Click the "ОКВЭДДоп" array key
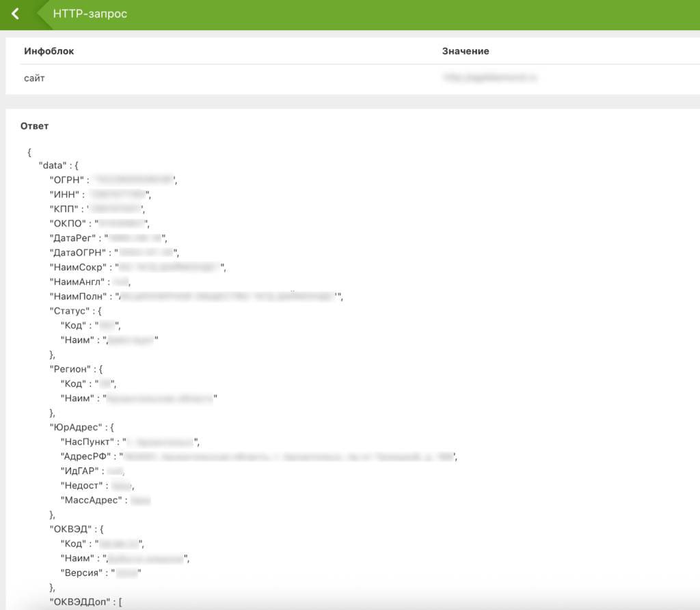The height and width of the screenshot is (610, 700). (x=79, y=602)
